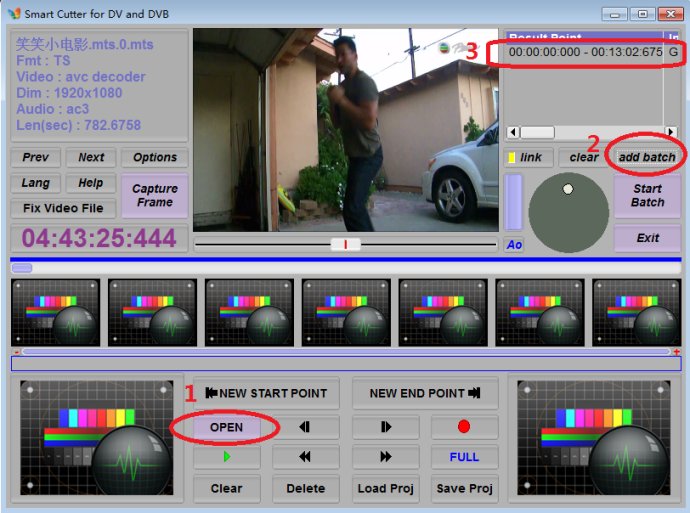Select the first filmstrip thumbnail
This screenshot has height=513, width=690.
[55, 312]
